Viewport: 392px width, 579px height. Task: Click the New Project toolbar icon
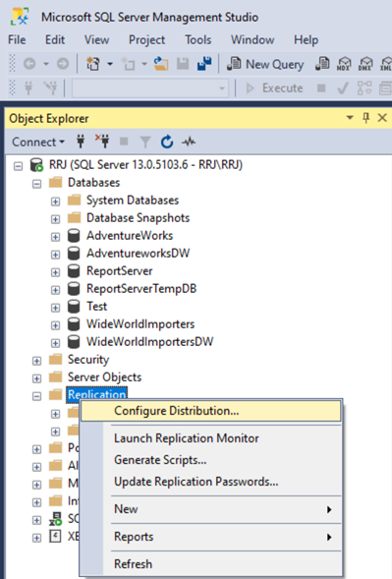[93, 64]
